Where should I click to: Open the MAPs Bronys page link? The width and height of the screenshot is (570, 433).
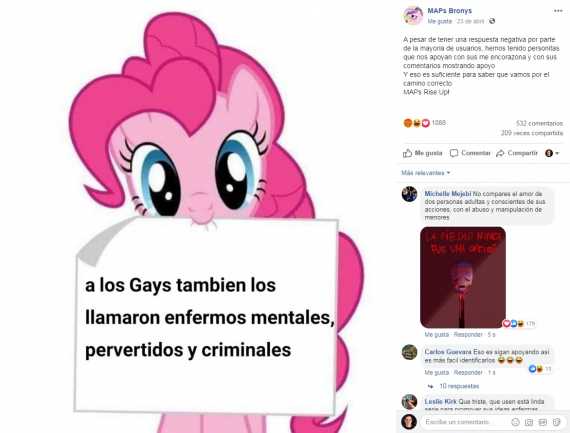pyautogui.click(x=450, y=11)
